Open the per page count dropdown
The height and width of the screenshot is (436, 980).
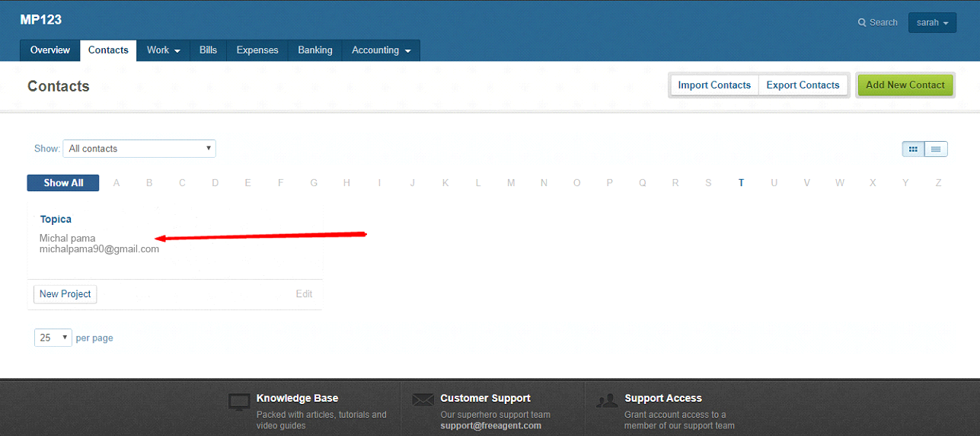click(x=53, y=338)
